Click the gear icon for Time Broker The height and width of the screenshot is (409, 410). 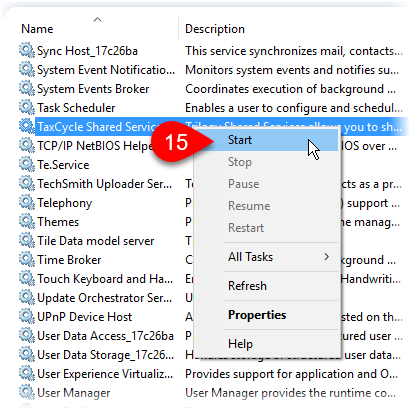(x=27, y=259)
